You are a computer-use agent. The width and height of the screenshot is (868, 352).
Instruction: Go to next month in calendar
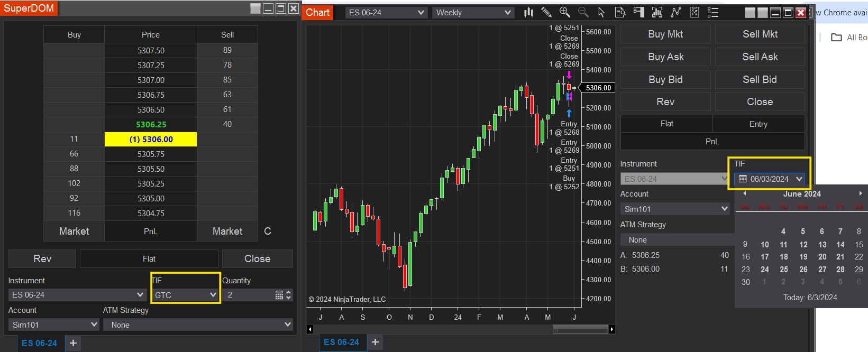[x=861, y=193]
